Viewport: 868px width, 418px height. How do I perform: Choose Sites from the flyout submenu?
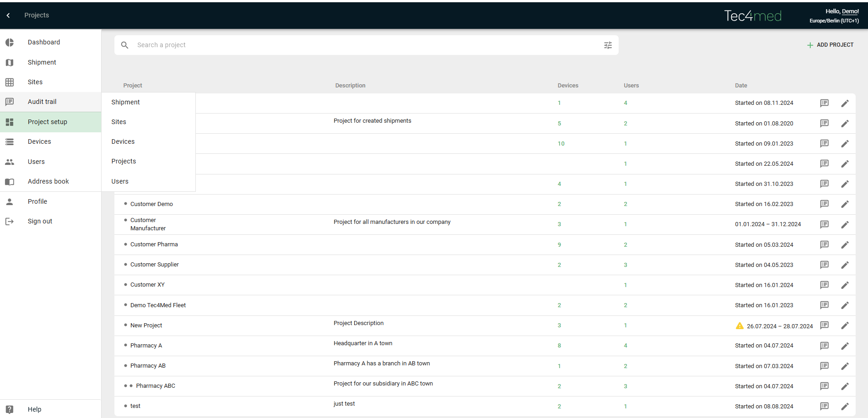pos(119,122)
